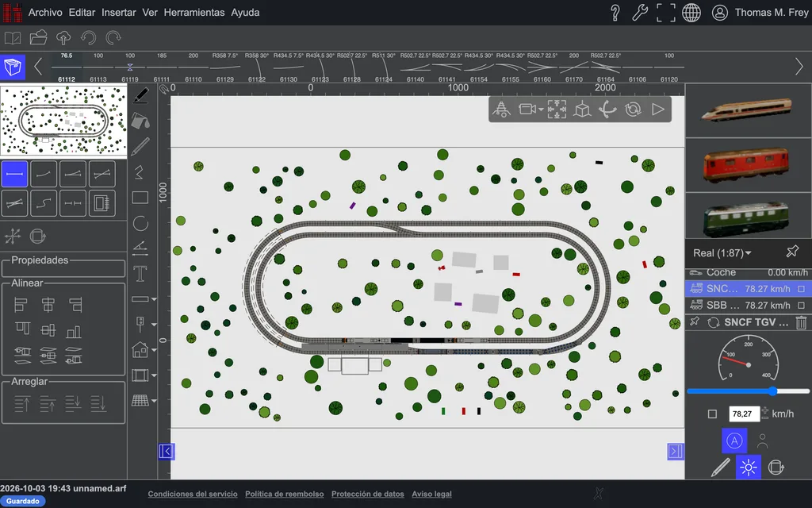The height and width of the screenshot is (508, 812).
Task: Expand the bridge/tunnel tool dropdown
Action: [154, 375]
